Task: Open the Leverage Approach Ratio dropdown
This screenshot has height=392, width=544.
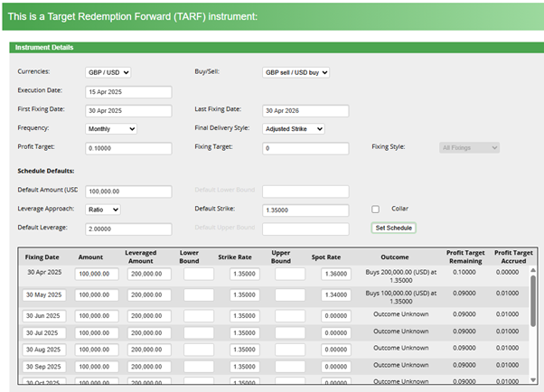Action: pyautogui.click(x=103, y=210)
